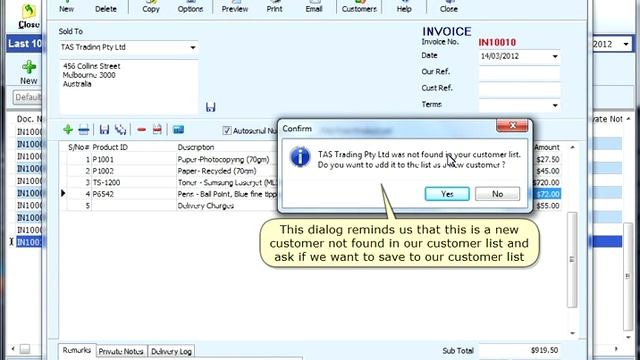
Task: Click the Cust Ref. input field
Action: tap(519, 89)
